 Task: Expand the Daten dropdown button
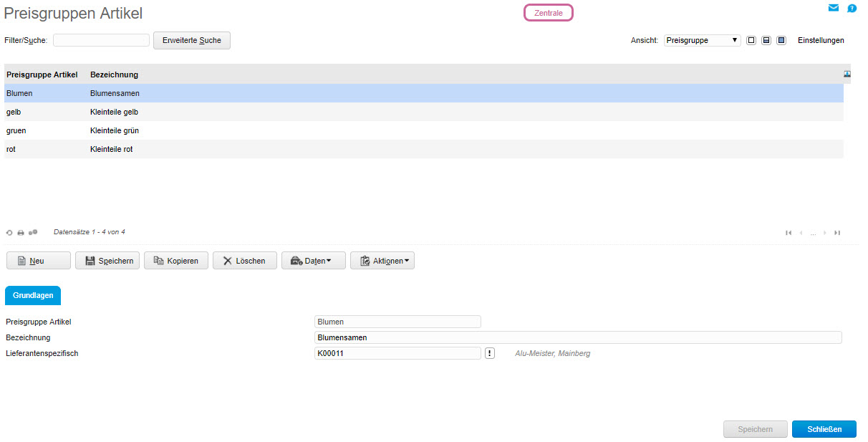pyautogui.click(x=314, y=261)
